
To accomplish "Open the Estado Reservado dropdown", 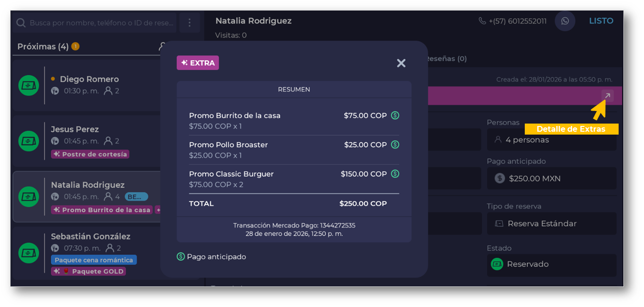I will 552,264.
